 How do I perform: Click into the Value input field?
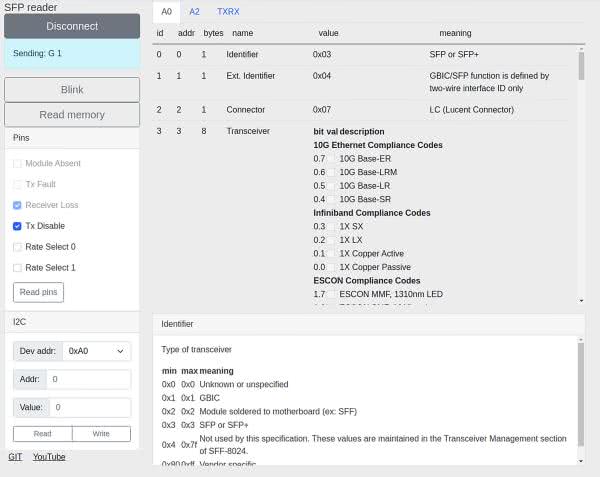pyautogui.click(x=88, y=407)
